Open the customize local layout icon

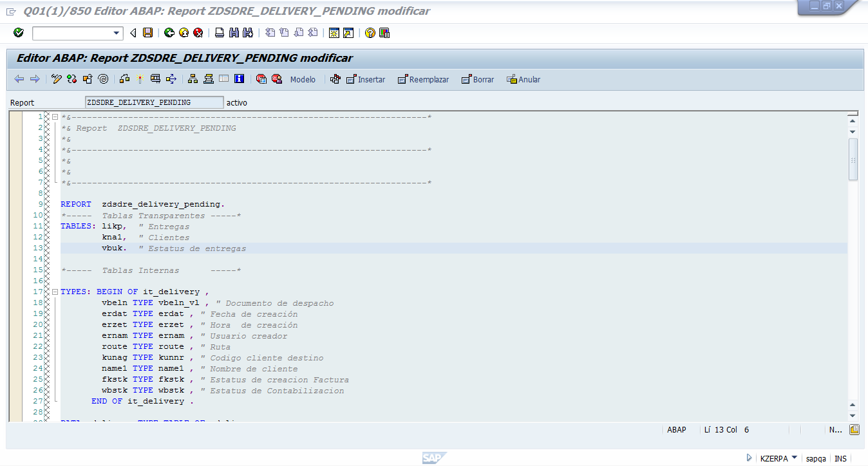384,33
